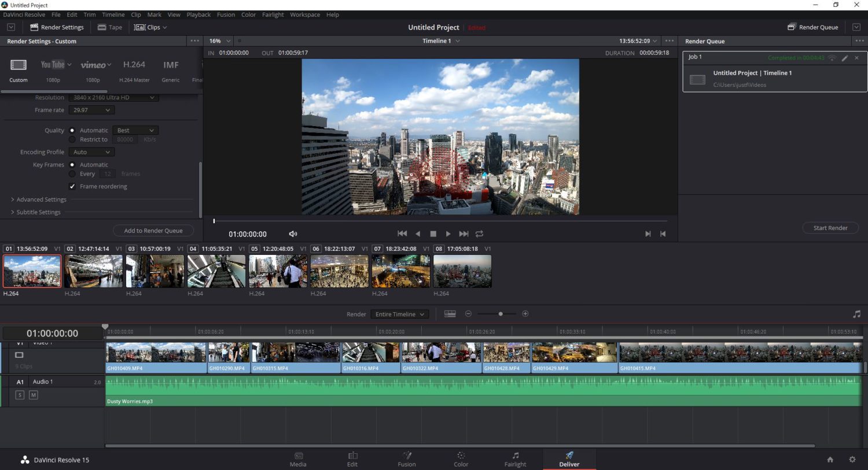This screenshot has width=868, height=470.
Task: Open the Playback menu
Action: coord(198,14)
